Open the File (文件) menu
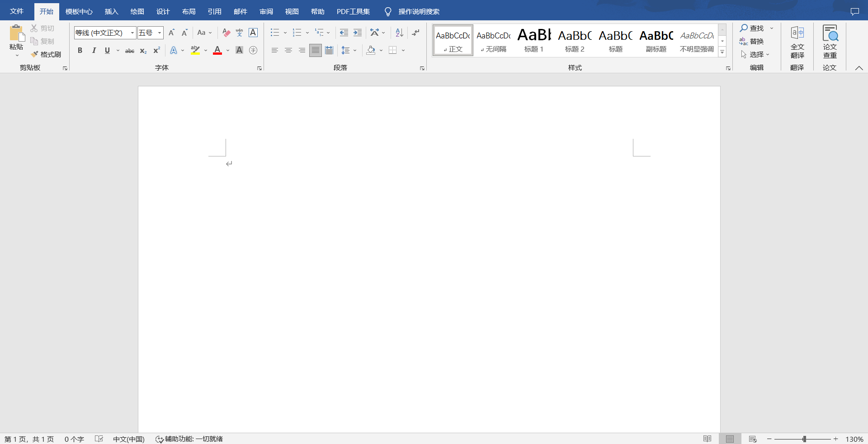This screenshot has width=868, height=444. coord(17,11)
